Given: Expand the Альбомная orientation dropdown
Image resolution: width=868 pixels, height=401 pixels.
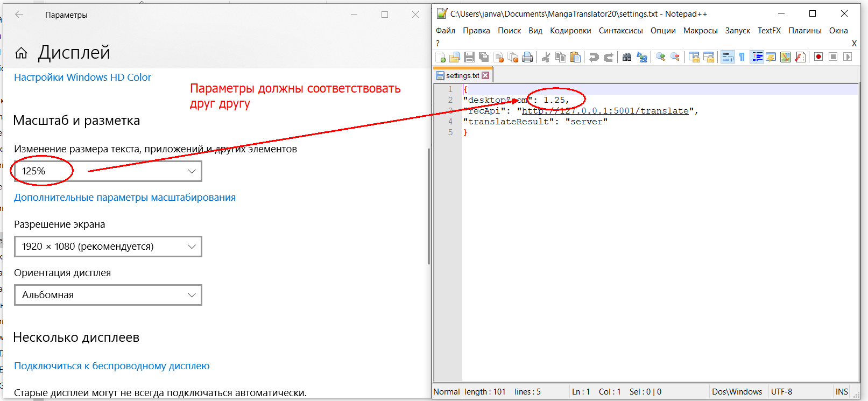Looking at the screenshot, I should tap(108, 295).
